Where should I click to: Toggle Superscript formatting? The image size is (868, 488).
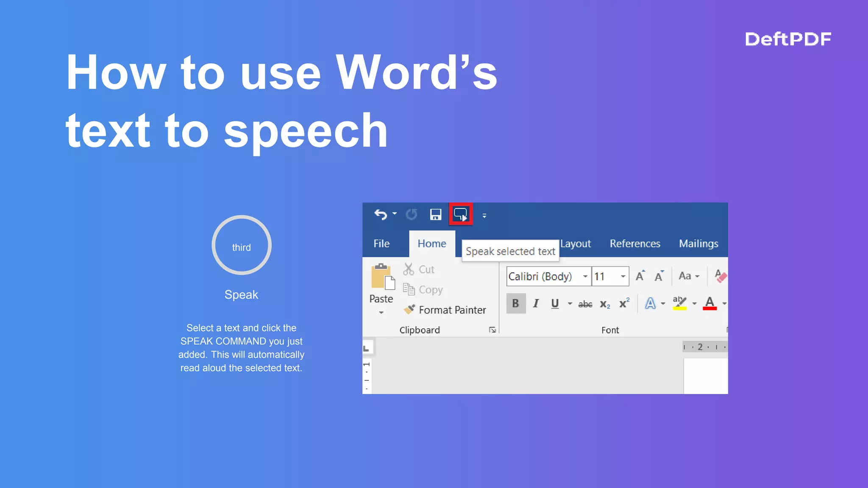point(624,303)
